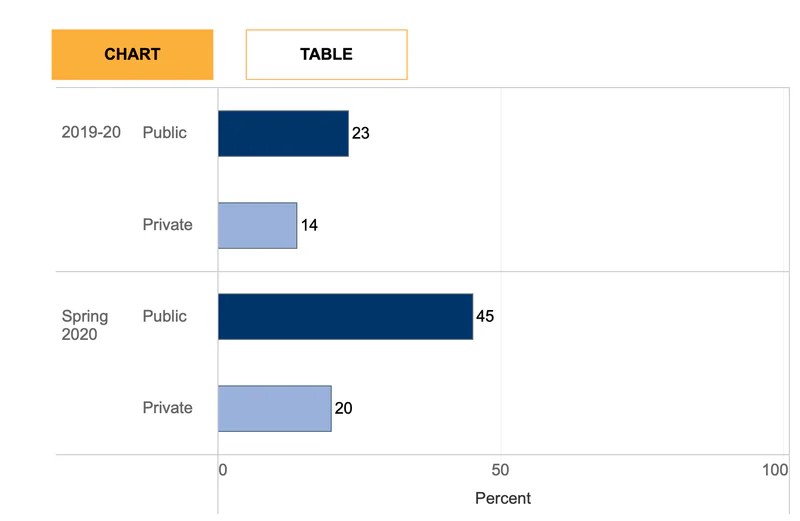Click the 0 axis tick label
The image size is (800, 521).
(222, 470)
